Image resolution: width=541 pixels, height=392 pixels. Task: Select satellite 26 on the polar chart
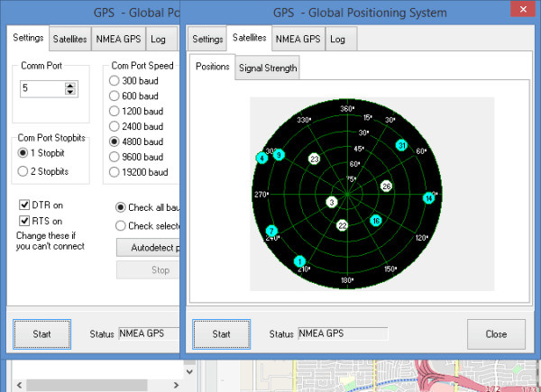[386, 187]
